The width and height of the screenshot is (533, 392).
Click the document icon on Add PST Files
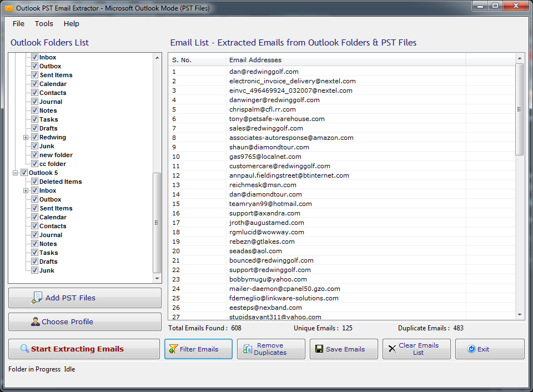pyautogui.click(x=37, y=298)
